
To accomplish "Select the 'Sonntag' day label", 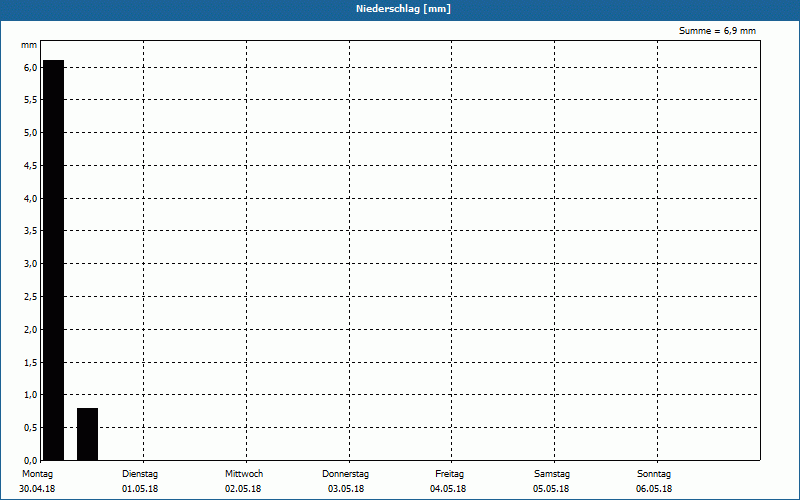I will click(654, 474).
